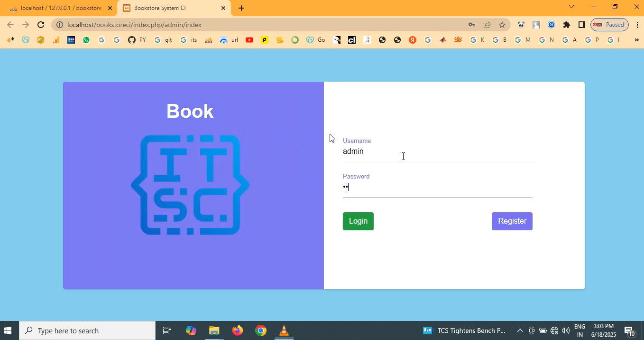Toggle the browser side panel
This screenshot has height=340, width=644.
(x=581, y=25)
